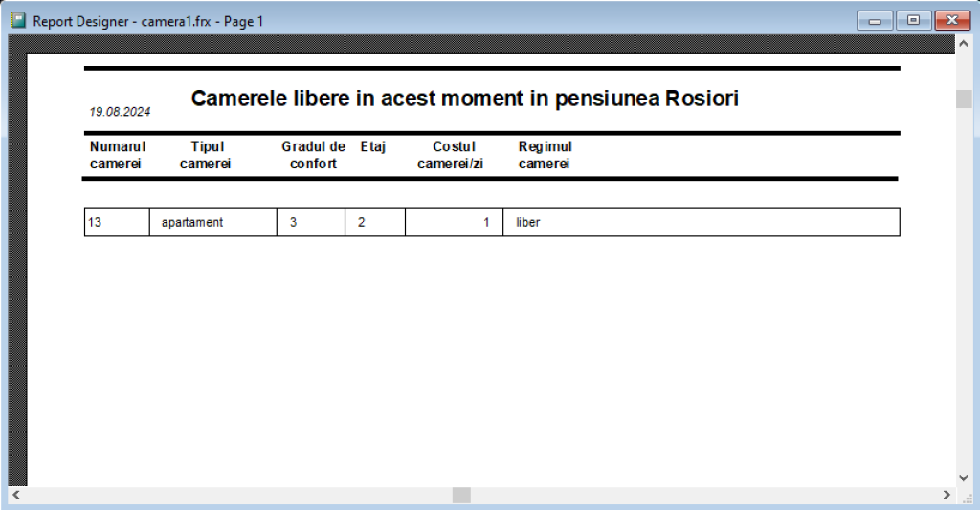980x510 pixels.
Task: Click the 'Costul camerei/zi' column header
Action: point(453,155)
